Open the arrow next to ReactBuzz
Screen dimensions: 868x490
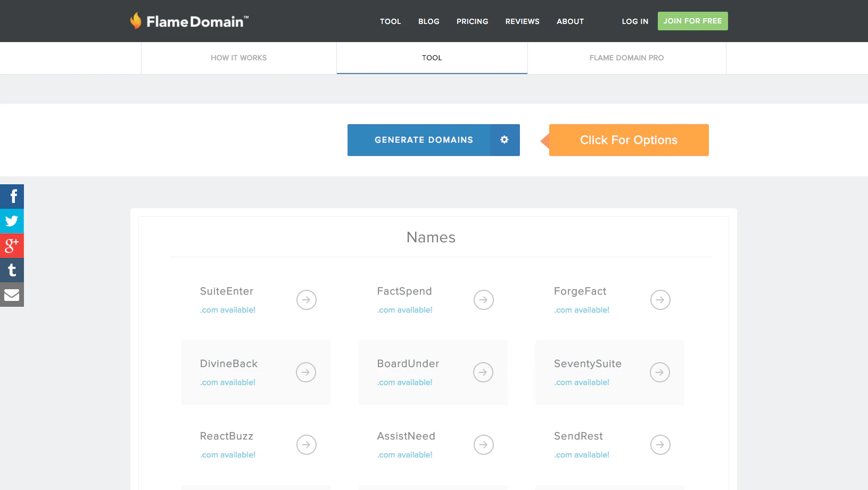307,445
